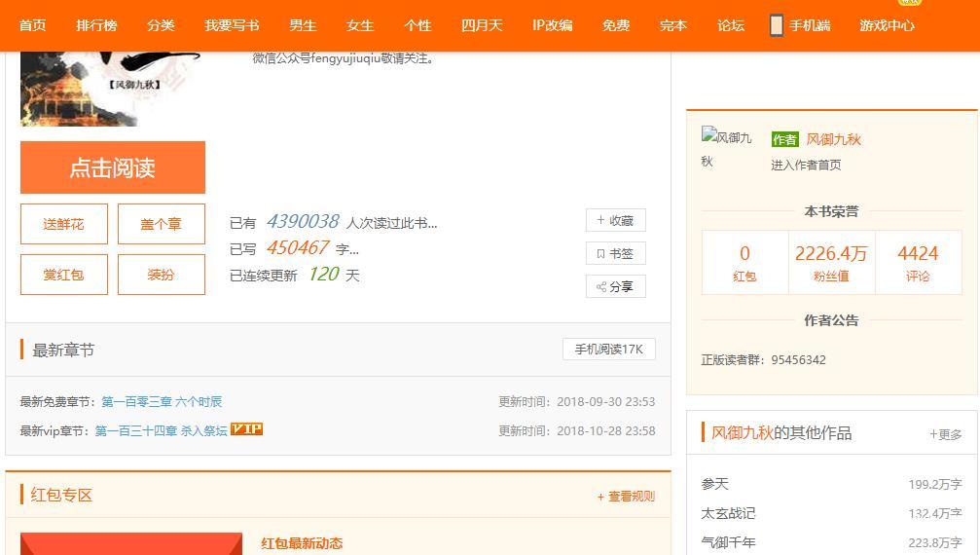Open the 论坛 forum link
The height and width of the screenshot is (555, 980).
tap(731, 25)
